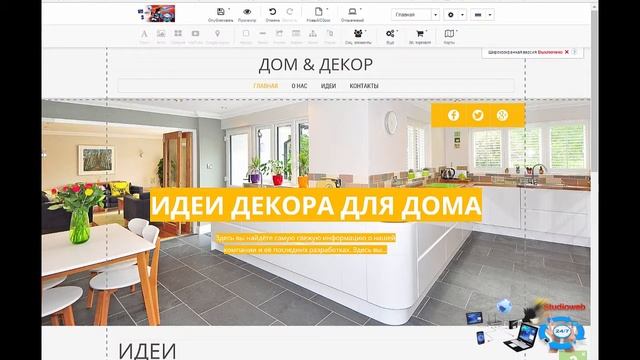Select the ДОМ & ДЕКОР site title

[316, 64]
